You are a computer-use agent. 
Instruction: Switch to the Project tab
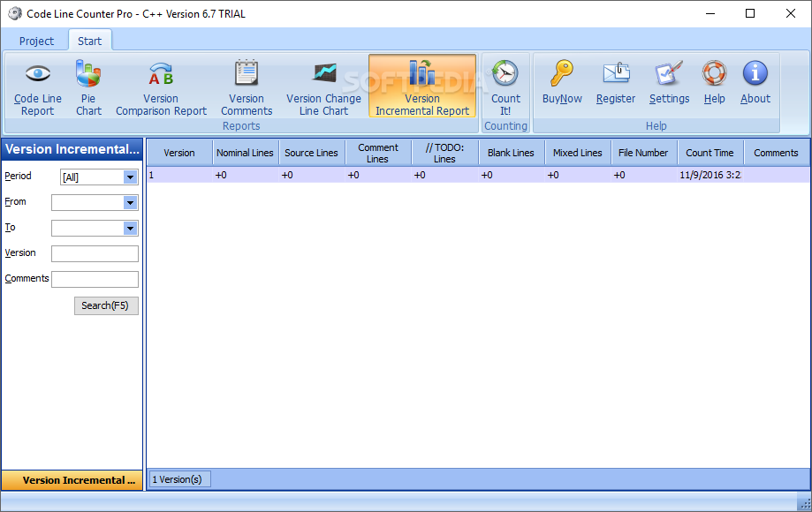(36, 41)
